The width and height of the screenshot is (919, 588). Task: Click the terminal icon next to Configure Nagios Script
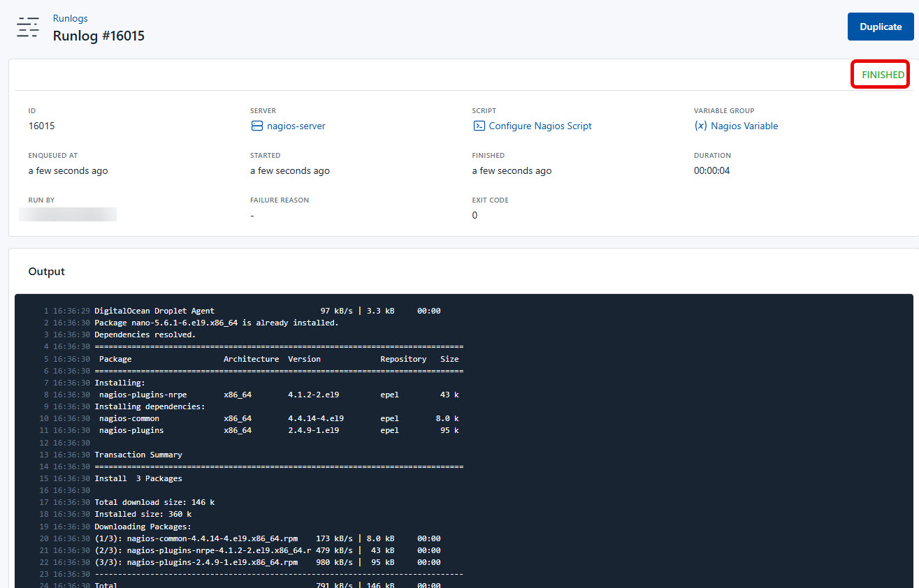479,126
